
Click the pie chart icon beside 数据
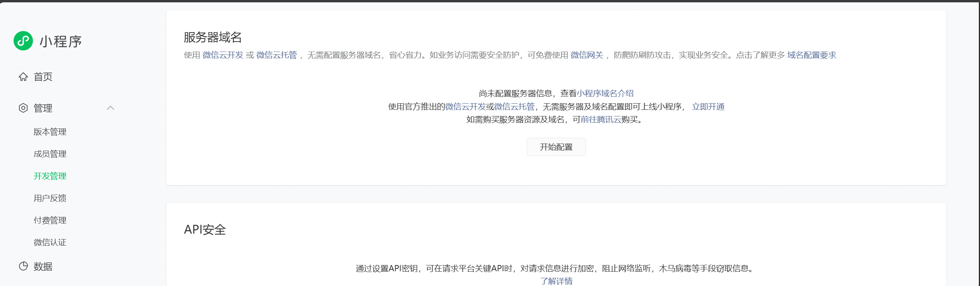(23, 266)
